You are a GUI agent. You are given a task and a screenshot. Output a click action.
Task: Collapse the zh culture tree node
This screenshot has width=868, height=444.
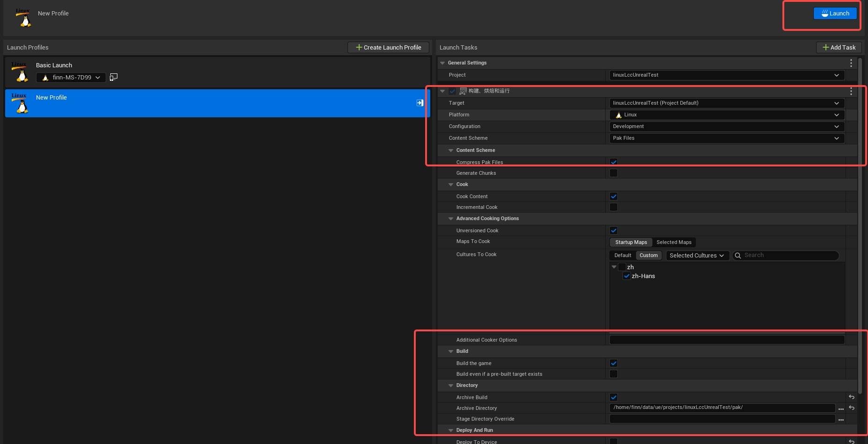tap(614, 267)
